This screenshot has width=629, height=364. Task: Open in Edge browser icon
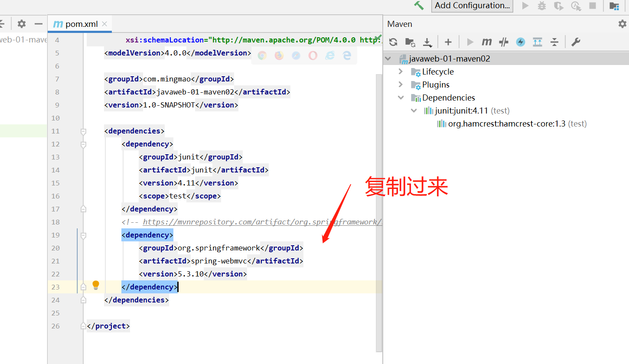(x=347, y=55)
